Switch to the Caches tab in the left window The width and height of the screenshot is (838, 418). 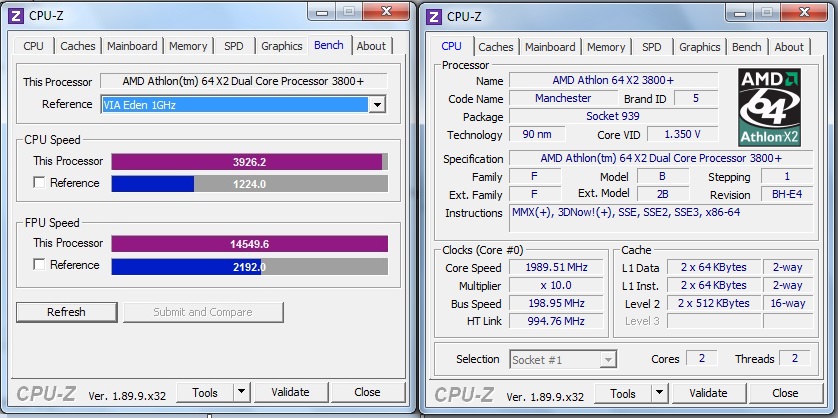pyautogui.click(x=77, y=46)
